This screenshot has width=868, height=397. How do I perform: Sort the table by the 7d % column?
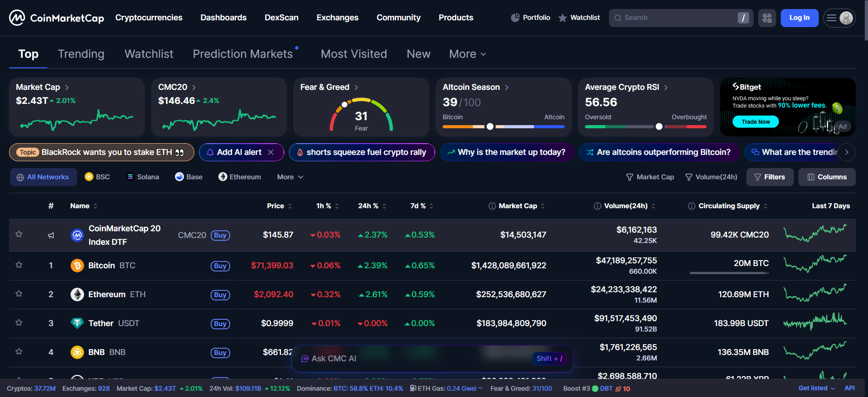point(422,206)
